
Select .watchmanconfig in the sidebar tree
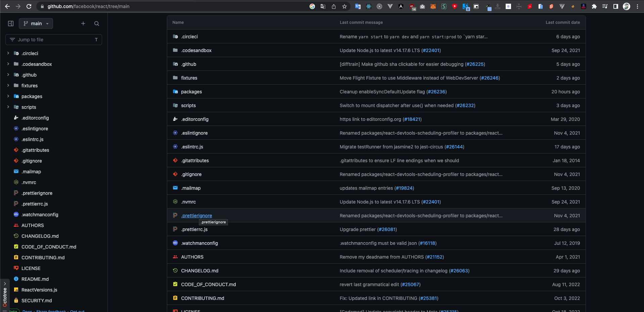click(x=40, y=215)
